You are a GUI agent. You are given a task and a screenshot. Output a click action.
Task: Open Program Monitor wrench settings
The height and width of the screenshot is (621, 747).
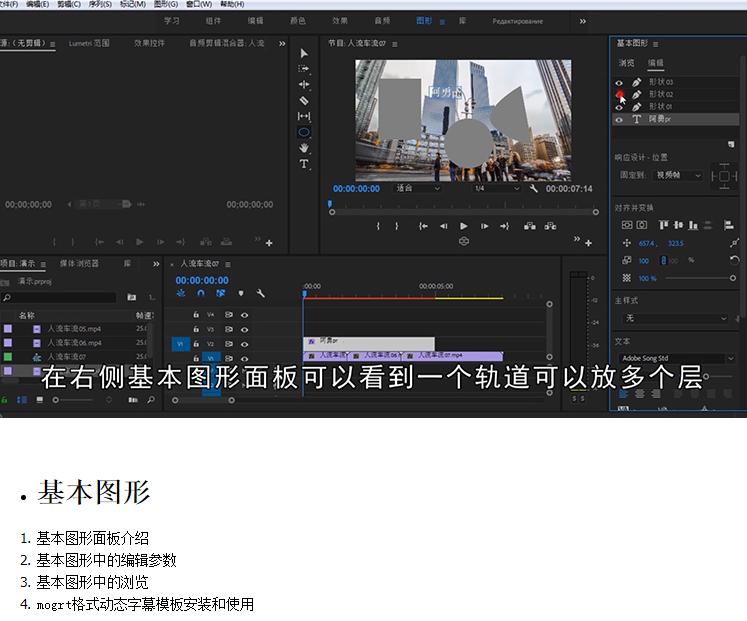point(534,189)
